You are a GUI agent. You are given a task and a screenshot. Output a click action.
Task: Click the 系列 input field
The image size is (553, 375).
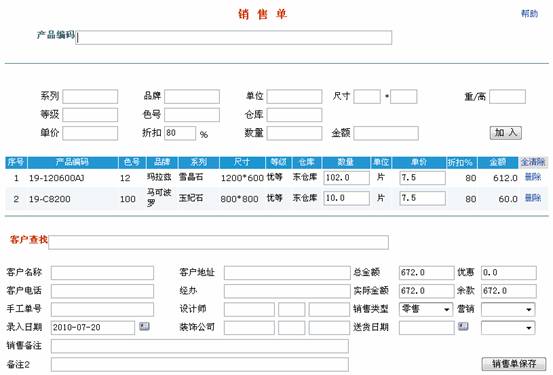coord(90,97)
